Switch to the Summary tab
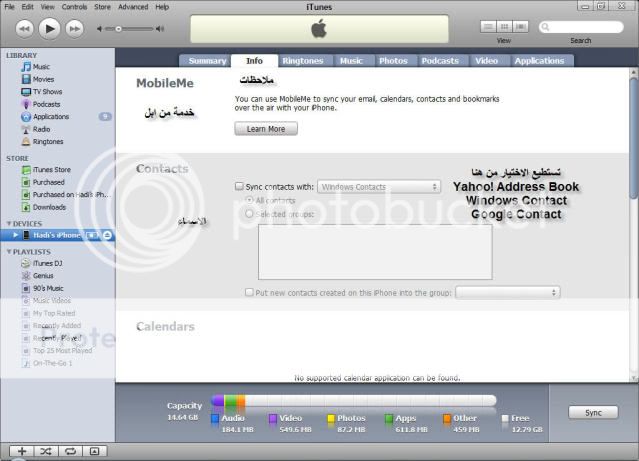Viewport: 639px width, 461px height. coord(207,61)
